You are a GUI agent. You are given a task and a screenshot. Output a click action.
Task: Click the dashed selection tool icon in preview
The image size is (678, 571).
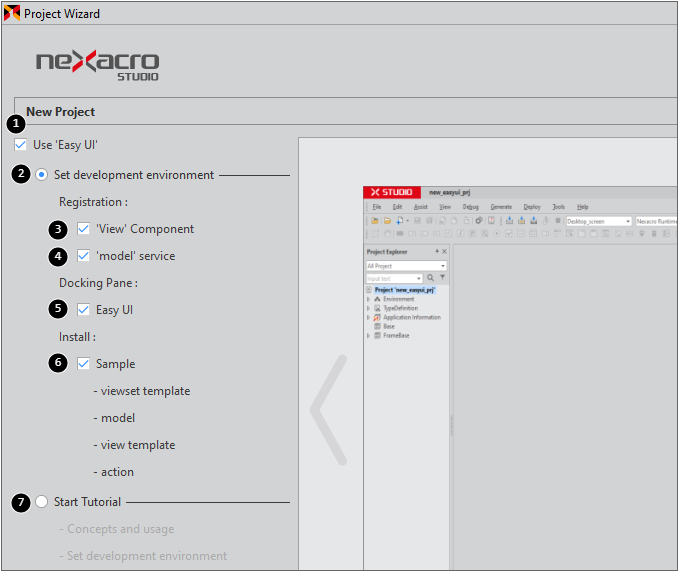(x=375, y=233)
